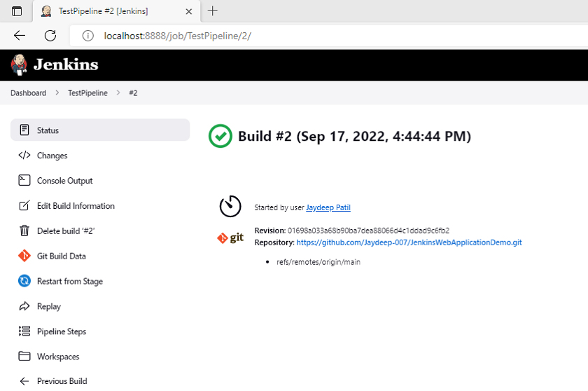The width and height of the screenshot is (588, 391).
Task: Click the browser tab actions menu icon
Action: 17,11
